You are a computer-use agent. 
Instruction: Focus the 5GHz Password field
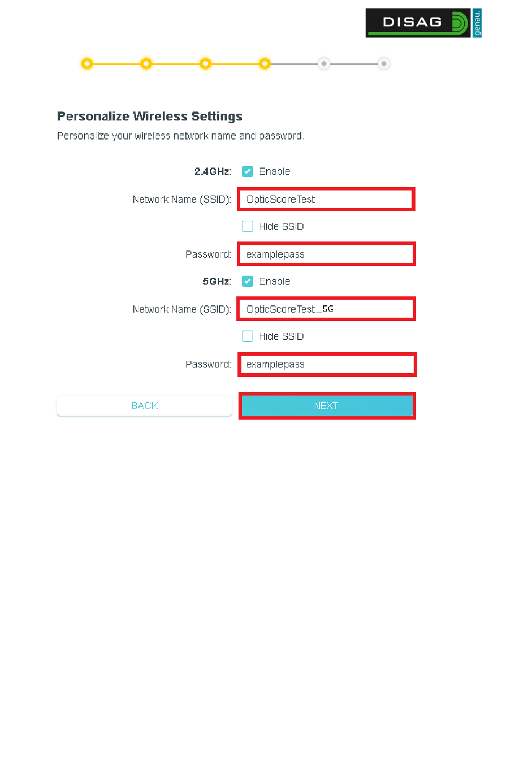pyautogui.click(x=327, y=364)
